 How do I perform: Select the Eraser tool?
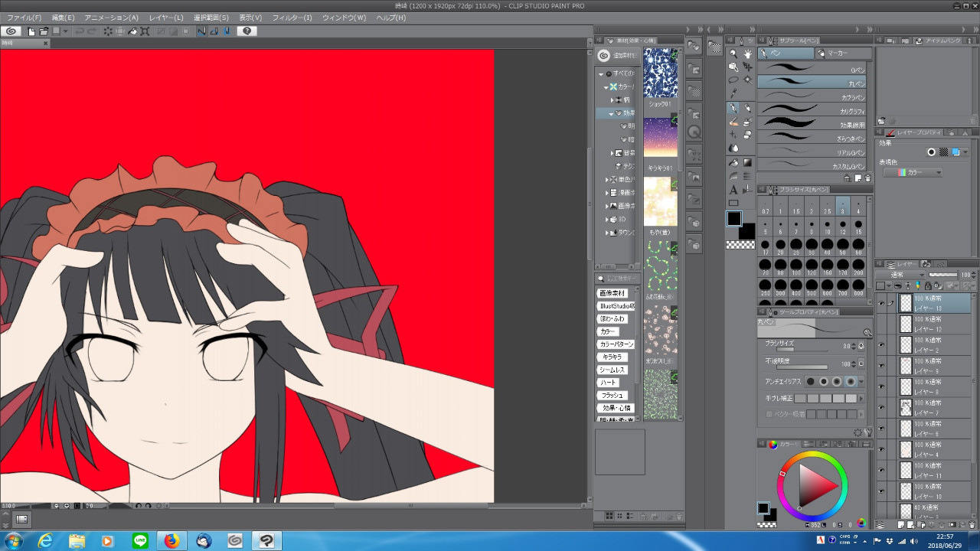point(733,121)
